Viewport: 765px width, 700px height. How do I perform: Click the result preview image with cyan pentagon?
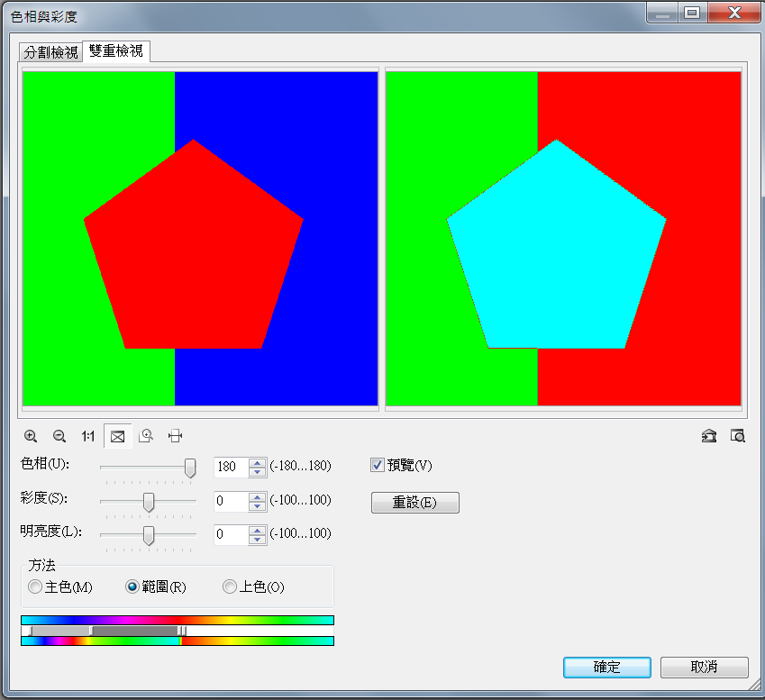pyautogui.click(x=563, y=239)
